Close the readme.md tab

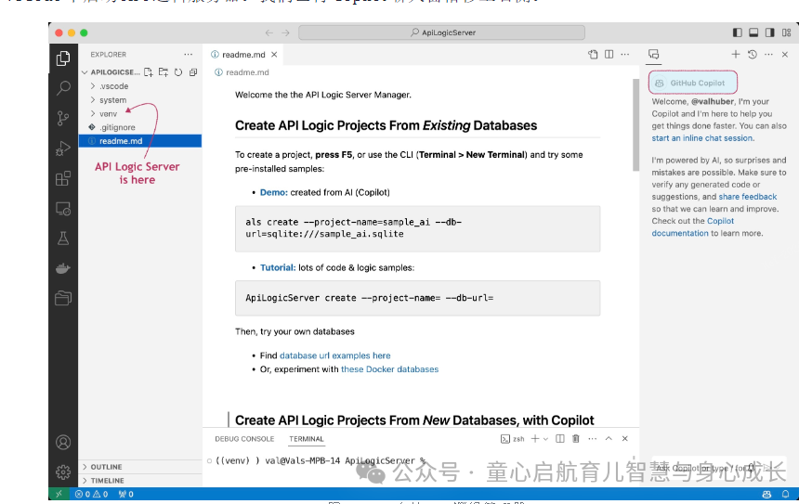[274, 55]
